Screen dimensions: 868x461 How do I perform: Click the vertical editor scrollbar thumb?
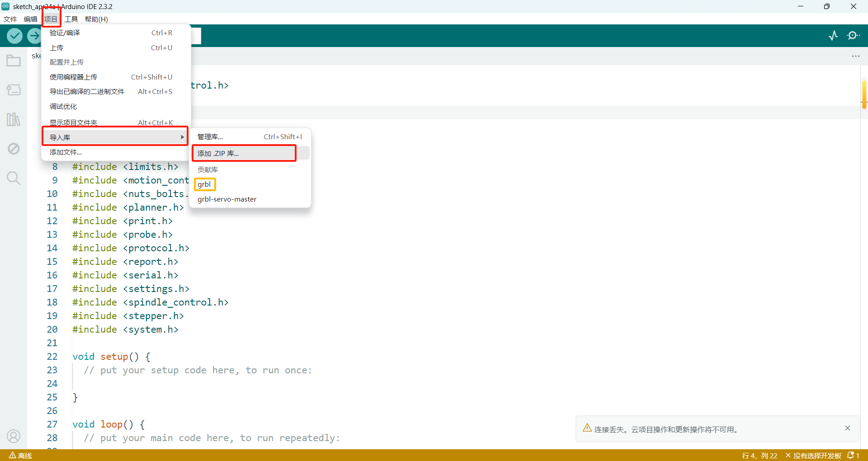(x=864, y=94)
